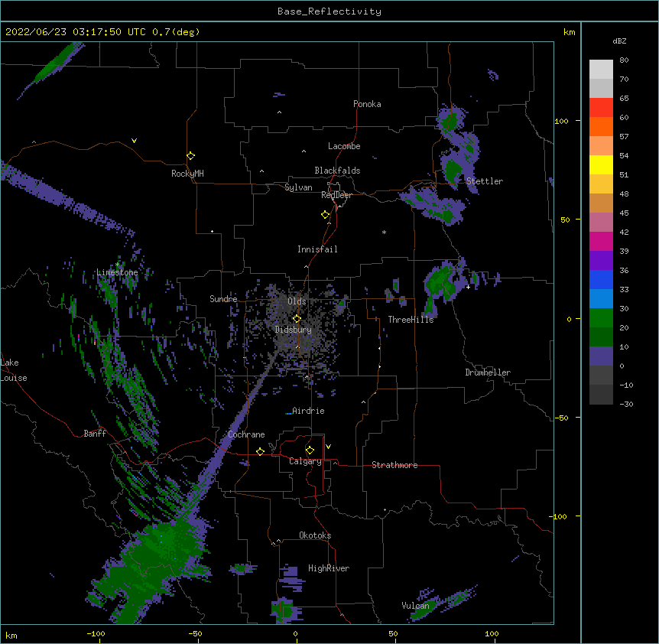Click the yellow station marker near RockyMH
Image resolution: width=659 pixels, height=644 pixels.
point(190,155)
